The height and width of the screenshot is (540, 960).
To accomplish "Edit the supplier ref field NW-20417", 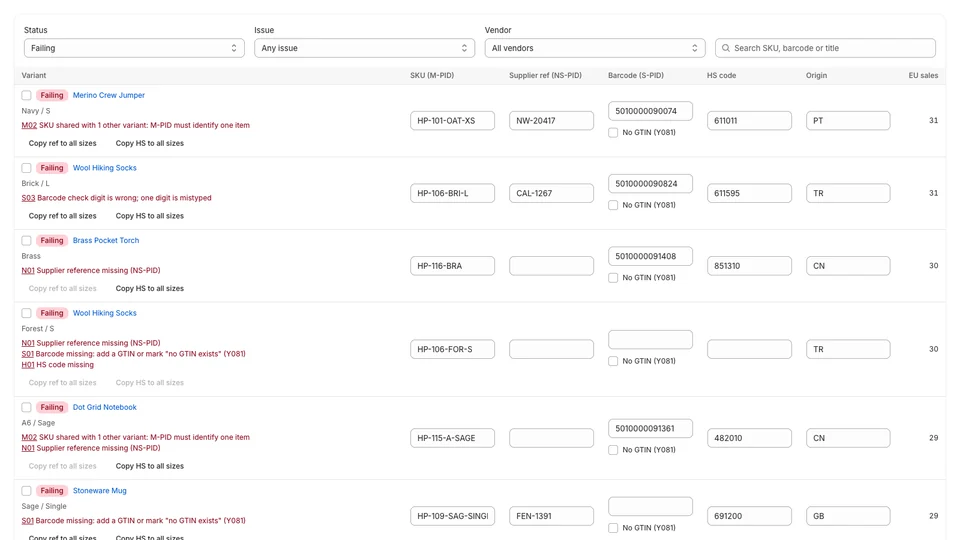I will pyautogui.click(x=551, y=121).
